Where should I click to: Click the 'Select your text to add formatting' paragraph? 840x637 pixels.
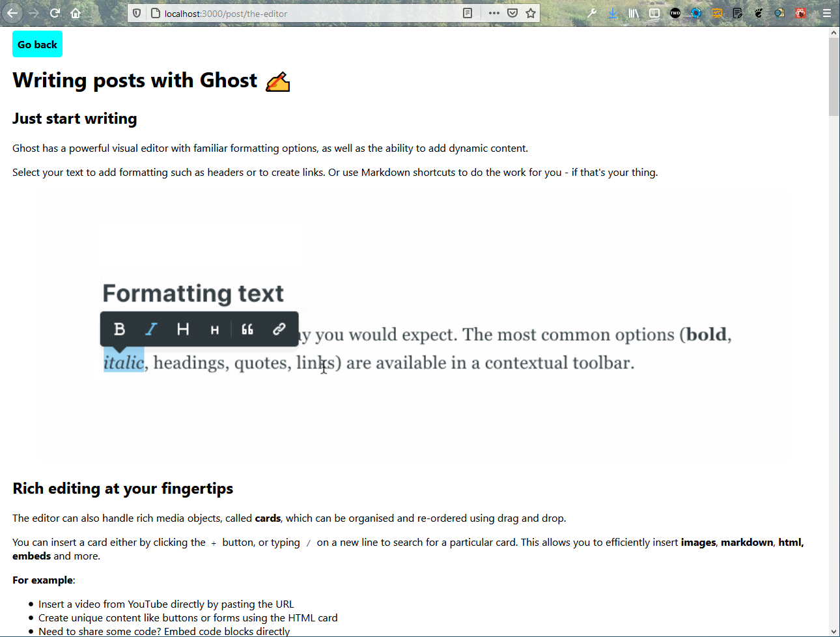(x=335, y=173)
